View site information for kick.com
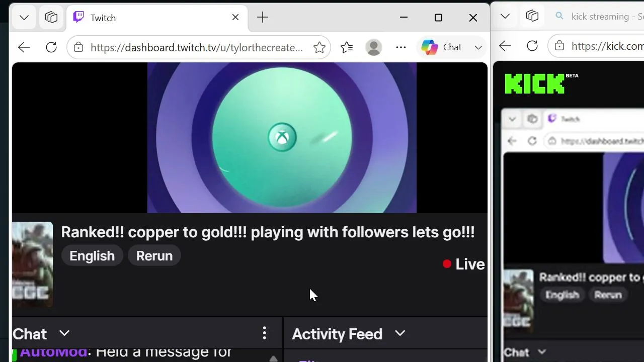Screen dimensions: 644x362 (559, 46)
